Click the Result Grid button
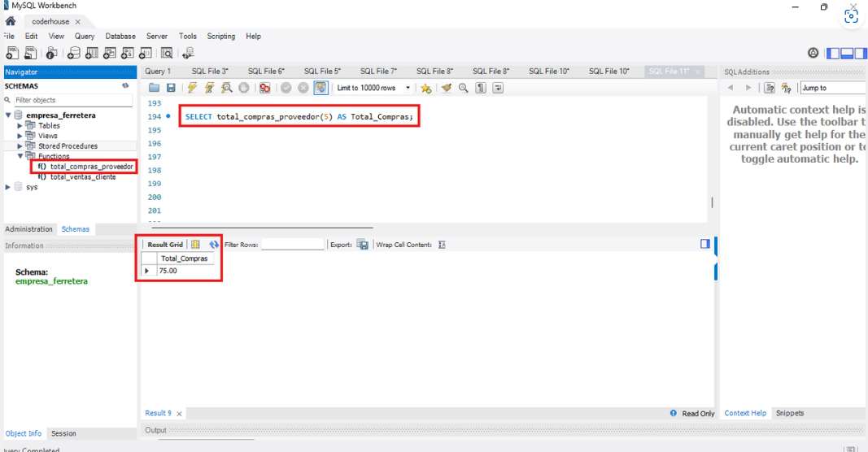Screen dimensions: 868x452 click(165, 245)
